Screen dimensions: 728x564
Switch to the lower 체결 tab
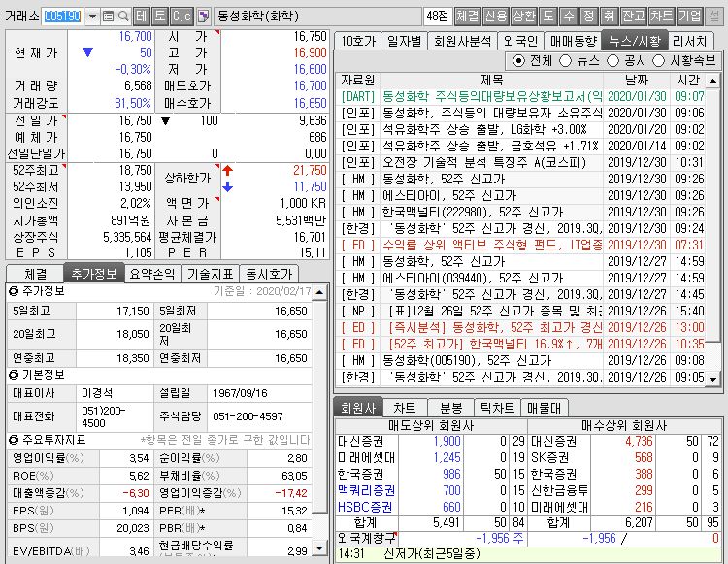pos(35,274)
